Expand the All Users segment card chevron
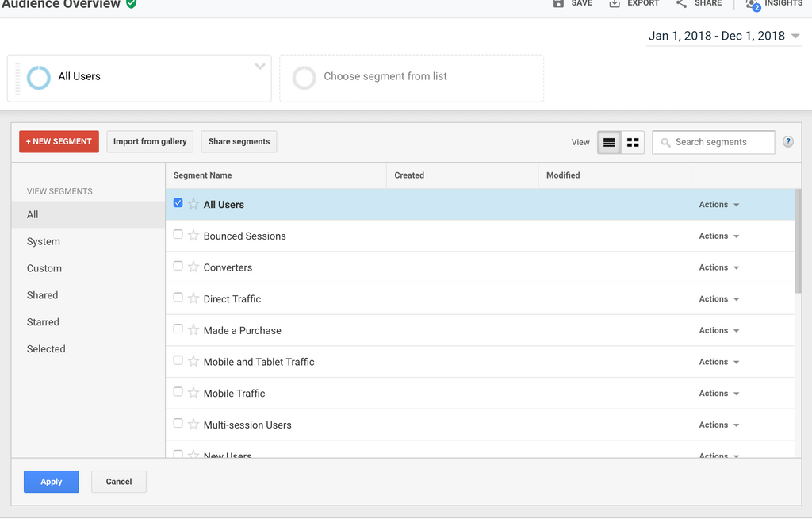Screen dimensions: 812x519 (260, 67)
